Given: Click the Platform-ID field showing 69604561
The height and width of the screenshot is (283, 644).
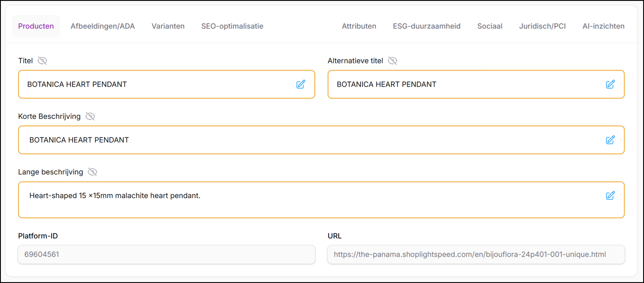Looking at the screenshot, I should tap(166, 254).
